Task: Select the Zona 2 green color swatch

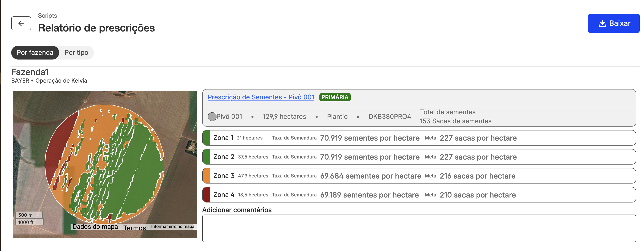Action: pyautogui.click(x=206, y=157)
